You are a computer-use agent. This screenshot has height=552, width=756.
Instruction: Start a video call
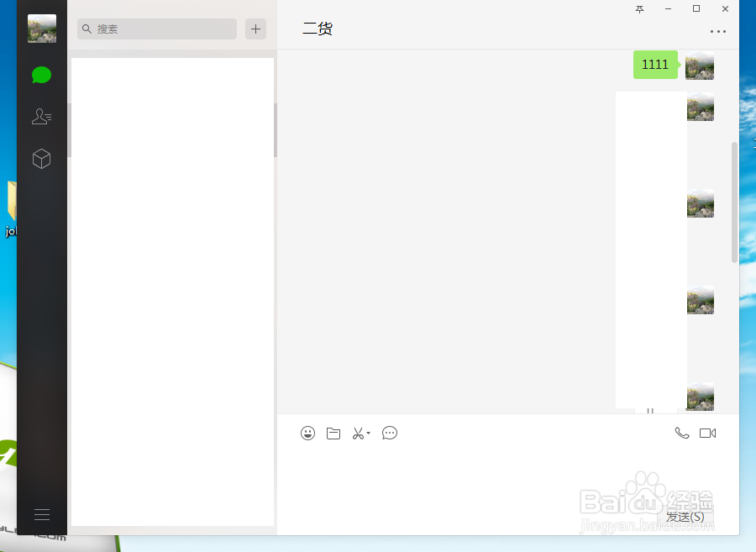[708, 434]
